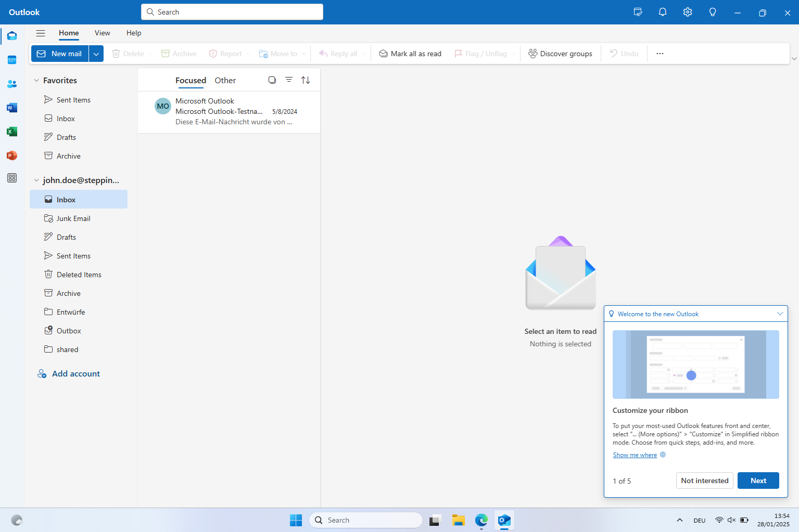Image resolution: width=799 pixels, height=532 pixels.
Task: Open the filter messages icon
Action: tap(289, 80)
